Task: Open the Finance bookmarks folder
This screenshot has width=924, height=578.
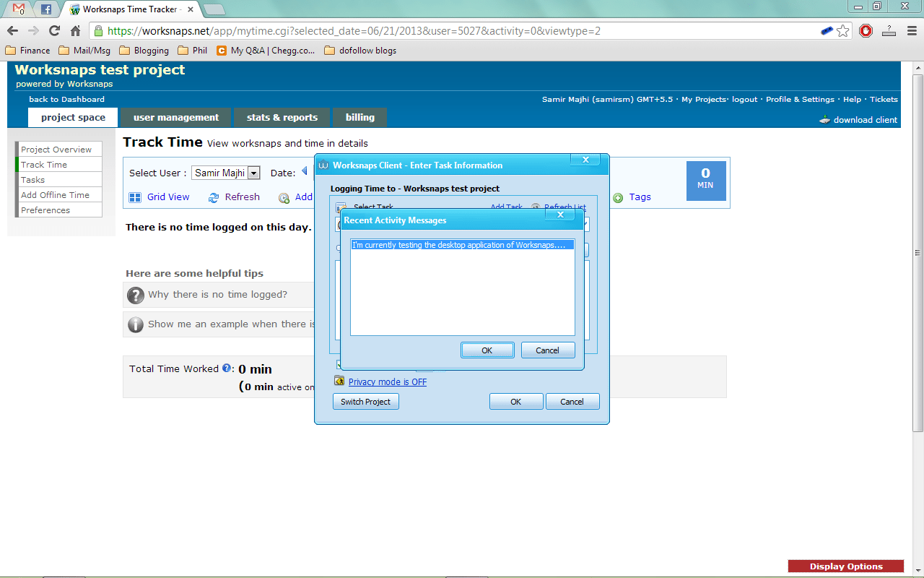Action: pos(27,51)
